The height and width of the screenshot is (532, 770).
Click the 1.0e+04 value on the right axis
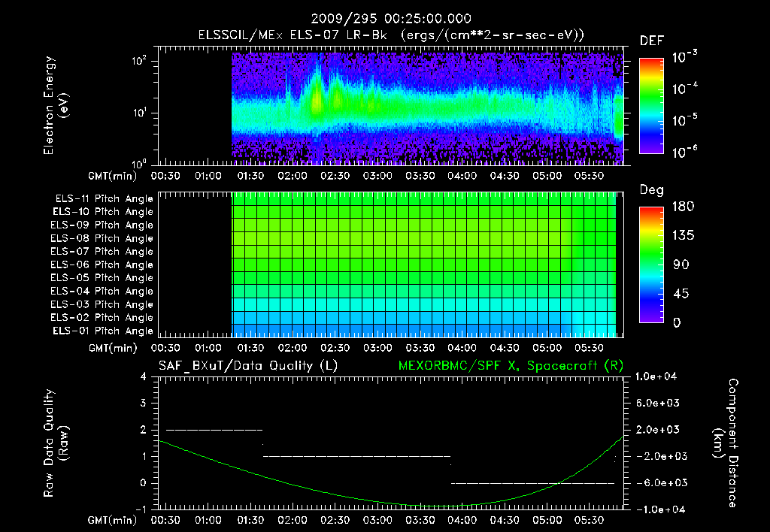[656, 376]
